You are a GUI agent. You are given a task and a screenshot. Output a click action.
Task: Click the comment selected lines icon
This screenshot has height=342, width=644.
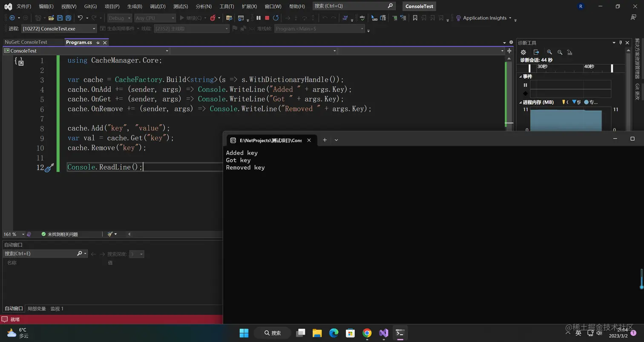pos(394,18)
